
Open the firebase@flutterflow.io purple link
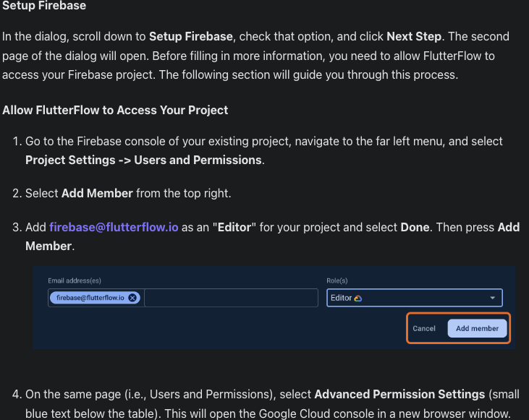pos(114,227)
